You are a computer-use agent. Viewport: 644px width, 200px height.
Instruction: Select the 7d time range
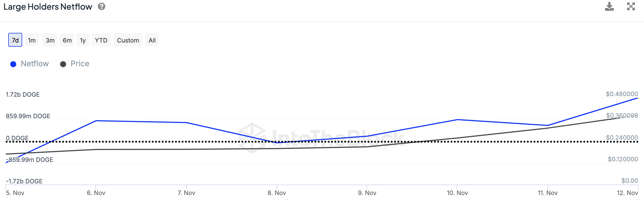15,40
